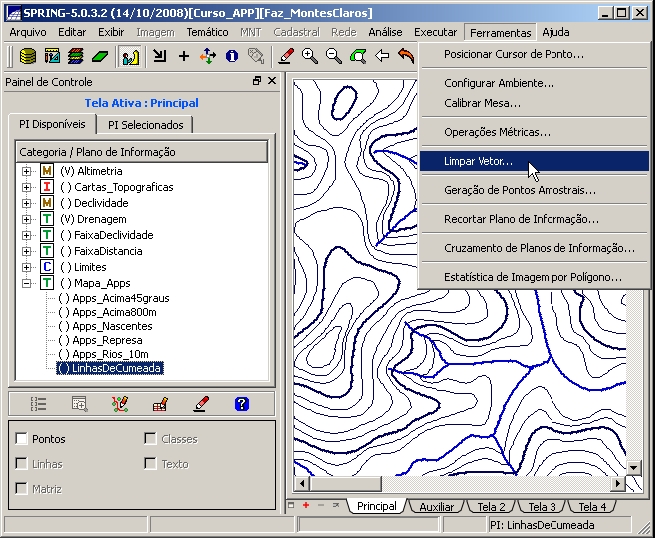Select the zoom out magnifier tool
Viewport: 655px width, 538px height.
pos(334,56)
